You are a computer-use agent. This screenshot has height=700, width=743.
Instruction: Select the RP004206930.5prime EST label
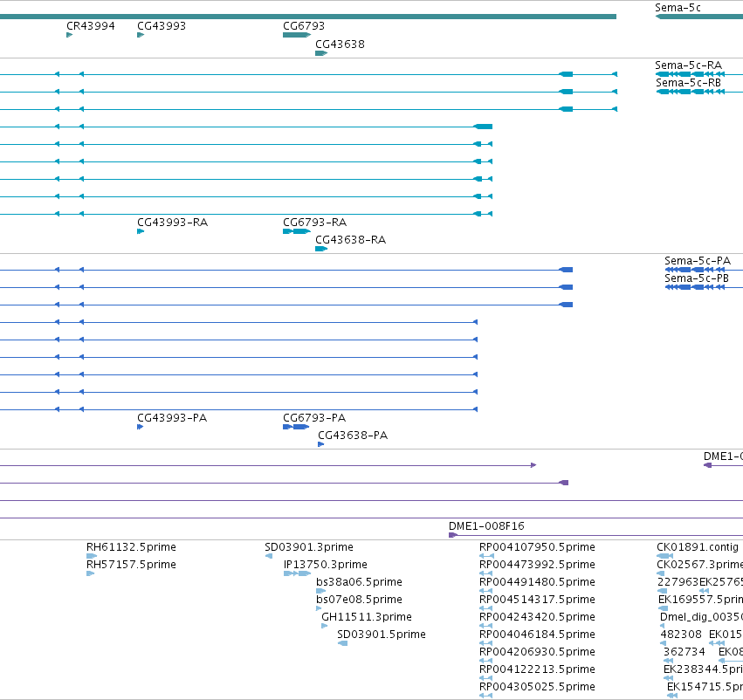pyautogui.click(x=537, y=652)
